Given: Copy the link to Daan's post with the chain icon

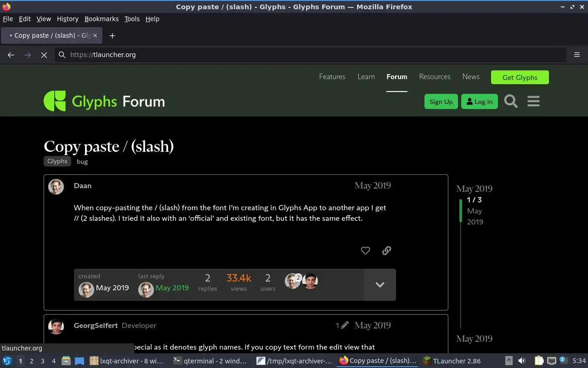Looking at the screenshot, I should [386, 250].
